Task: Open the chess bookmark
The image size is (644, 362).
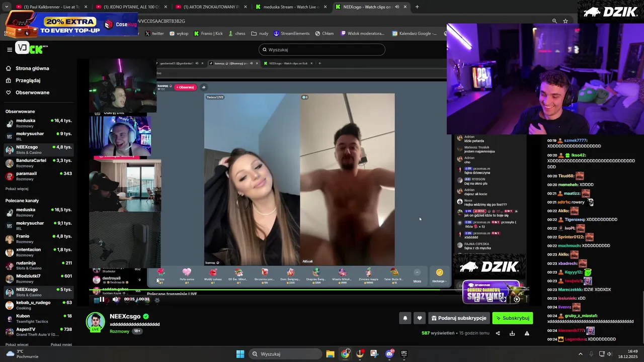Action: point(236,34)
